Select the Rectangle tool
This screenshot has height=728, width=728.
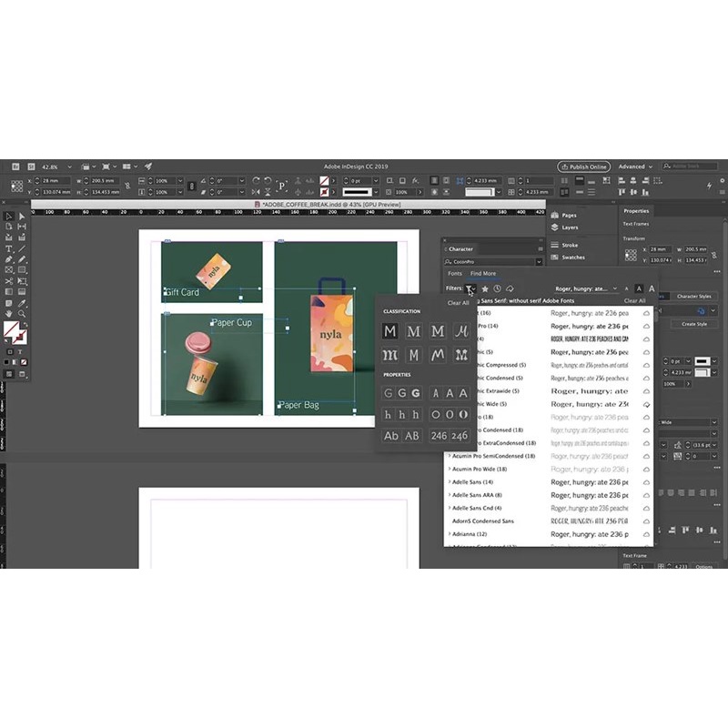(22, 269)
